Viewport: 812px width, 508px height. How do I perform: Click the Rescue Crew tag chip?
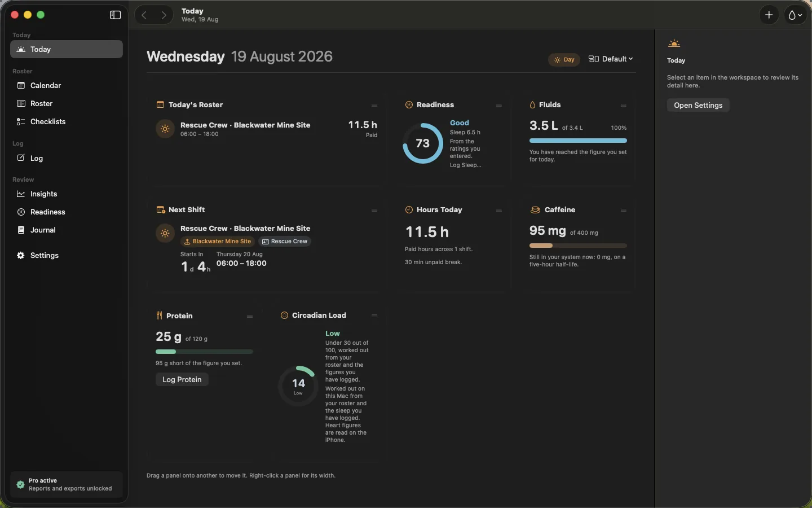(x=285, y=242)
